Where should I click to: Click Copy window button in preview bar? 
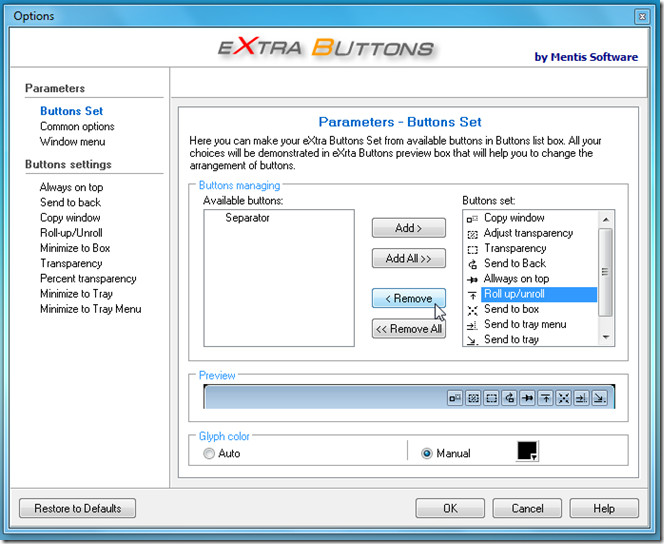[x=455, y=398]
